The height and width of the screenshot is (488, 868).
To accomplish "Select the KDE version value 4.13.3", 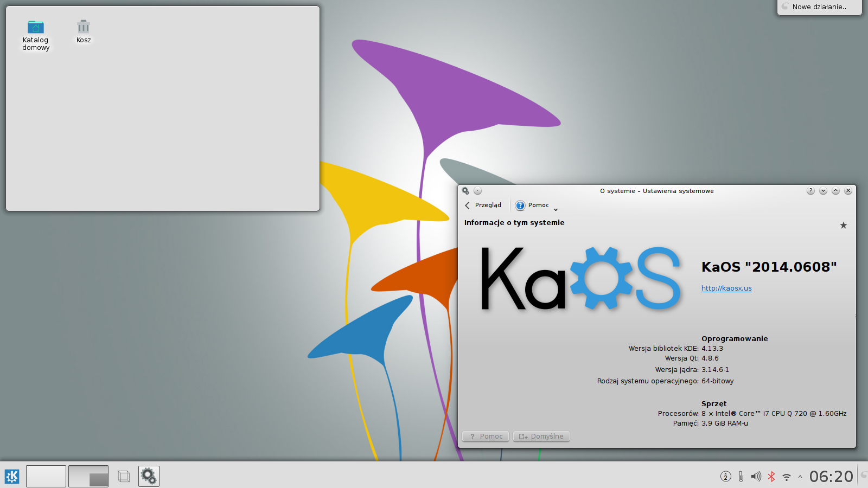I will coord(712,349).
